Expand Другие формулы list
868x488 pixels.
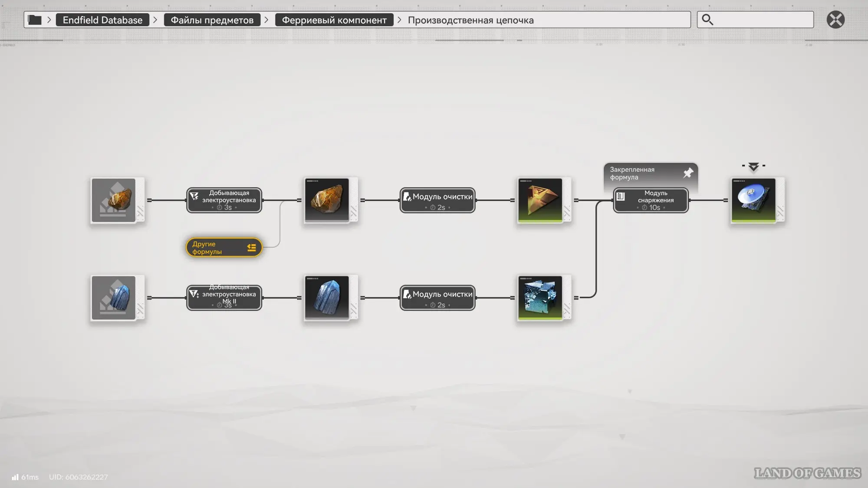pyautogui.click(x=224, y=248)
